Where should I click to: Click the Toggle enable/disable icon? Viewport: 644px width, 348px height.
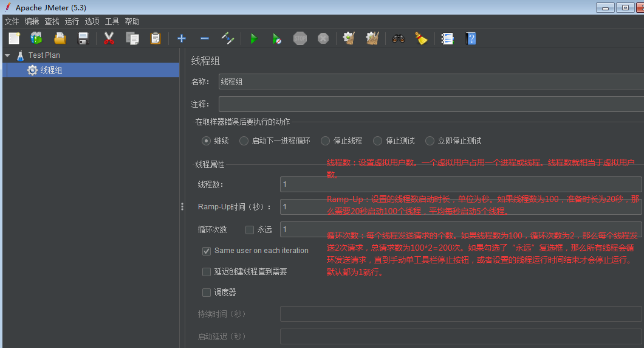tap(228, 39)
